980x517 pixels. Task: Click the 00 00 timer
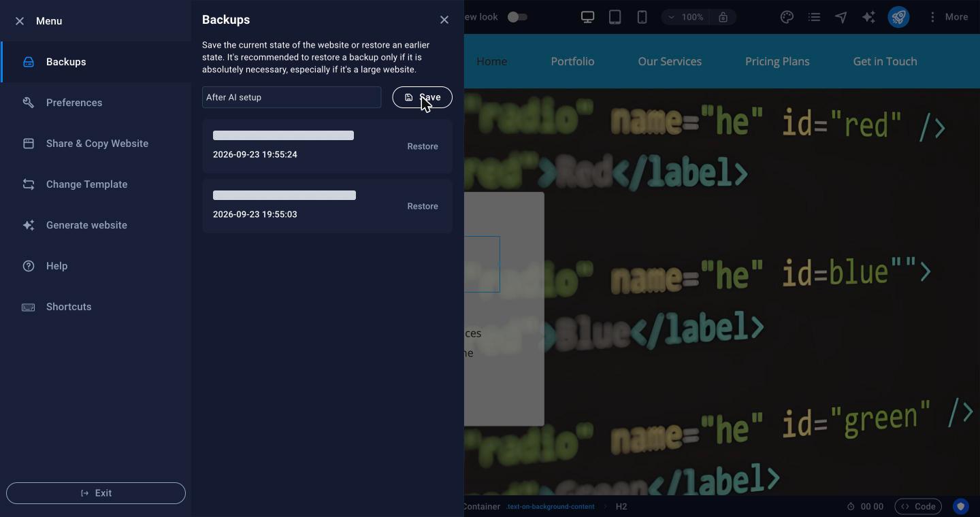click(865, 507)
